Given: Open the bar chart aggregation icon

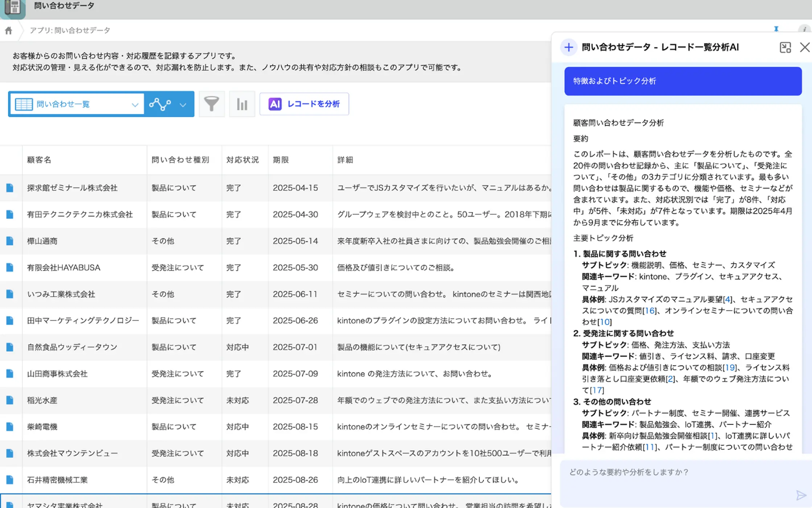Looking at the screenshot, I should [242, 104].
